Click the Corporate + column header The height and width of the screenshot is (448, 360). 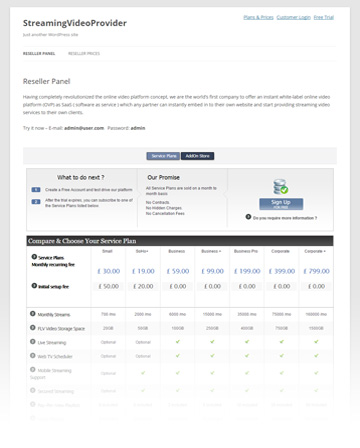[315, 251]
